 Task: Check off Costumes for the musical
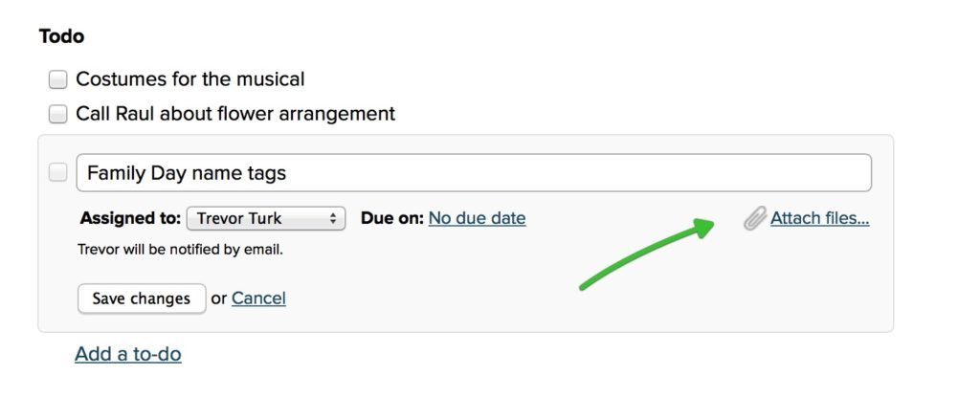pyautogui.click(x=57, y=80)
